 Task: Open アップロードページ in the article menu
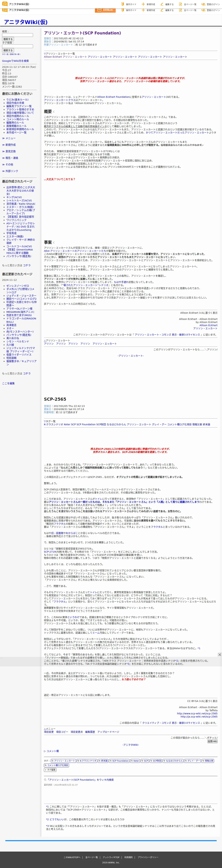click(108, 732)
